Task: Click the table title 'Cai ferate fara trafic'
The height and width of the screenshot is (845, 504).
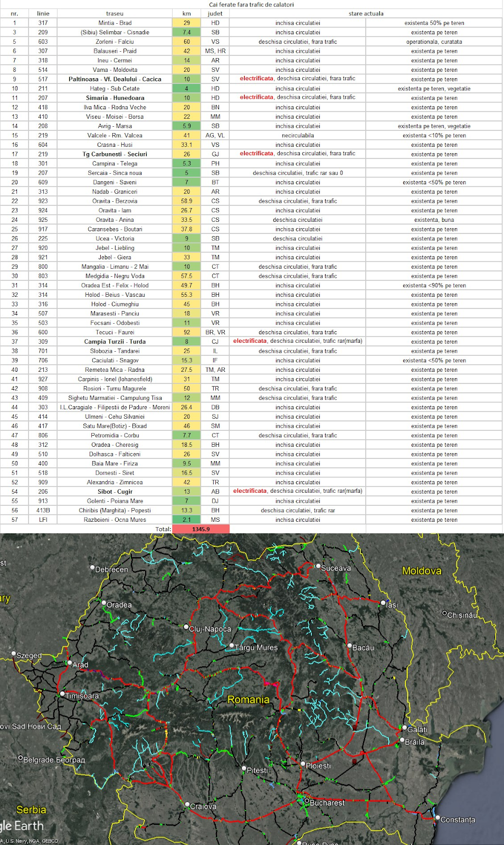Action: (251, 5)
